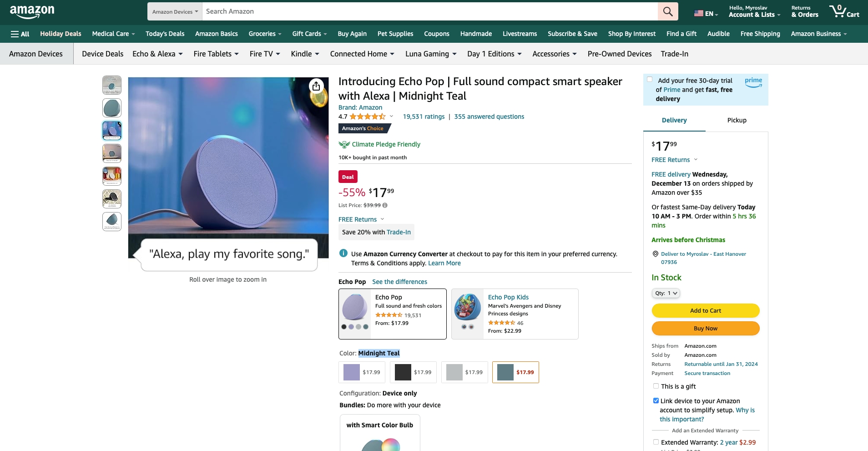Click the Add to Cart button
Screen dimensions: 868x451
(x=705, y=310)
